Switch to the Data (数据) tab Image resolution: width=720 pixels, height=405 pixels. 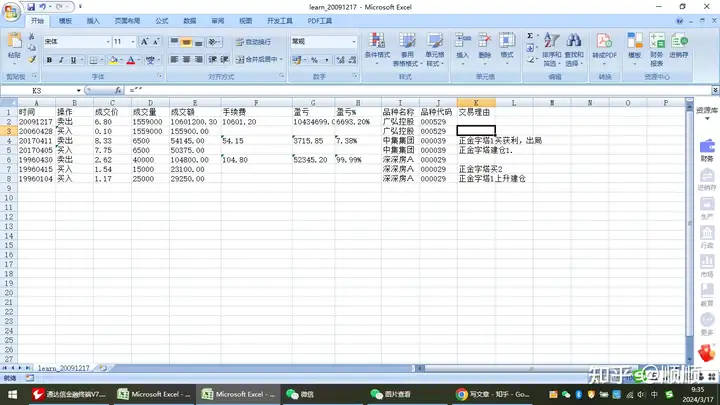point(190,21)
